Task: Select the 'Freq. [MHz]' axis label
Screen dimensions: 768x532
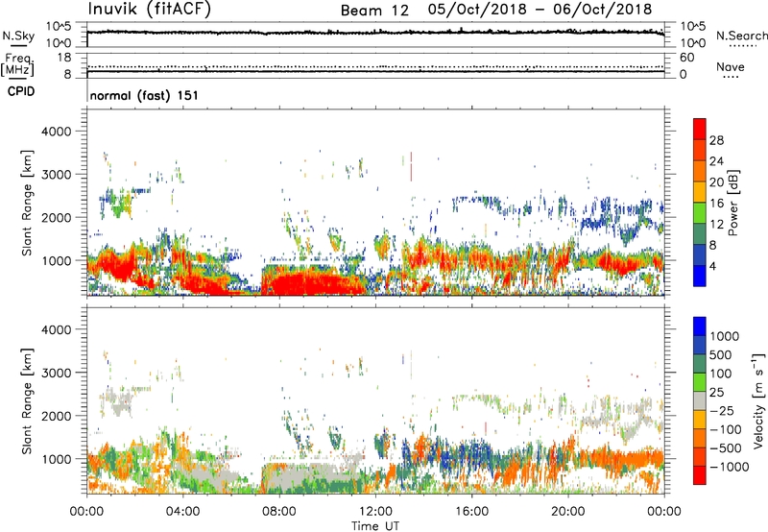Action: pos(17,65)
